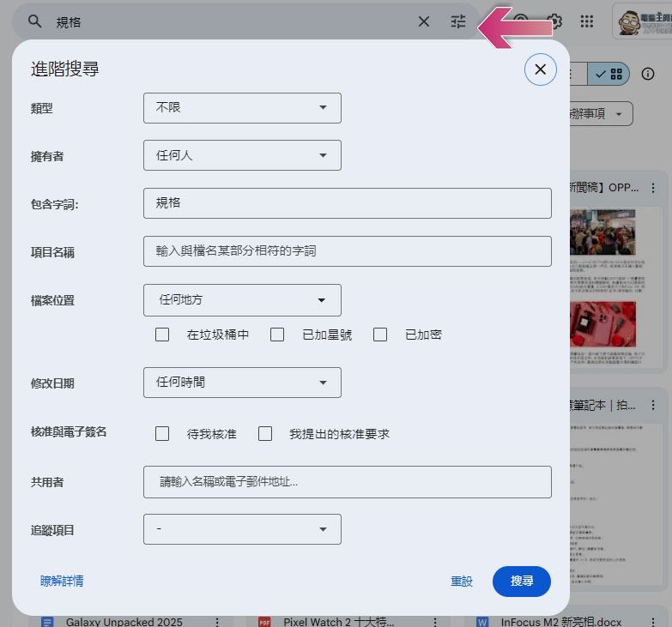Open more options for OPP press release file
Screen dimensions: 672x627
653,188
